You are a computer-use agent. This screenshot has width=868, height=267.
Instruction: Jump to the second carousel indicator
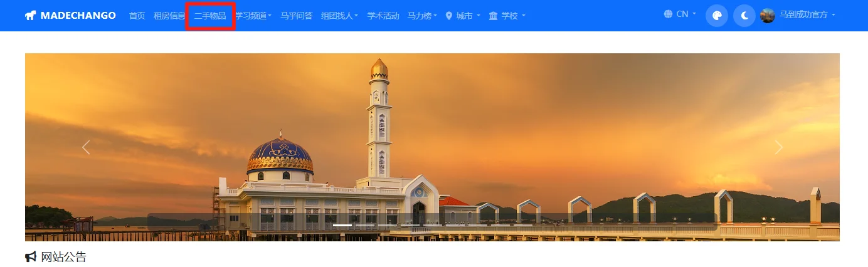[x=365, y=225]
